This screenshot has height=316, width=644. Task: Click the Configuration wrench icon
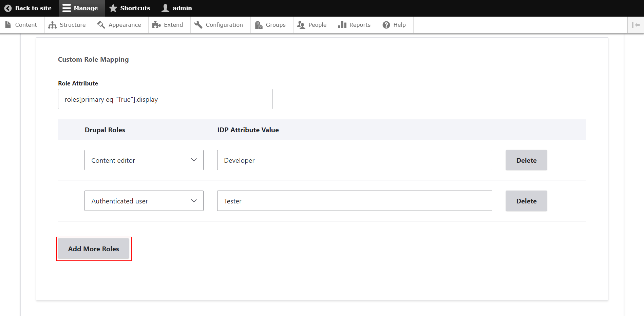(198, 24)
